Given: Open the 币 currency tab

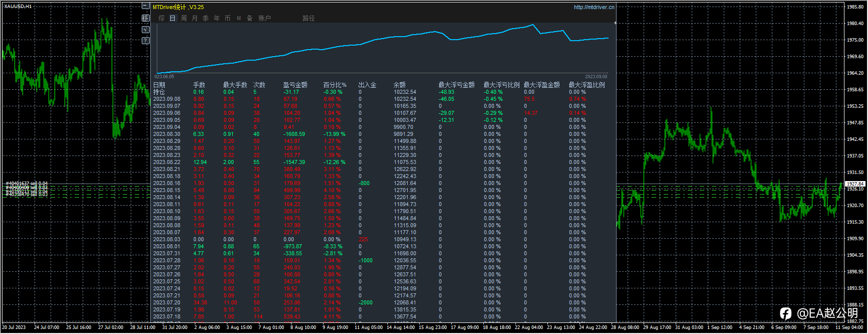Looking at the screenshot, I should point(227,18).
